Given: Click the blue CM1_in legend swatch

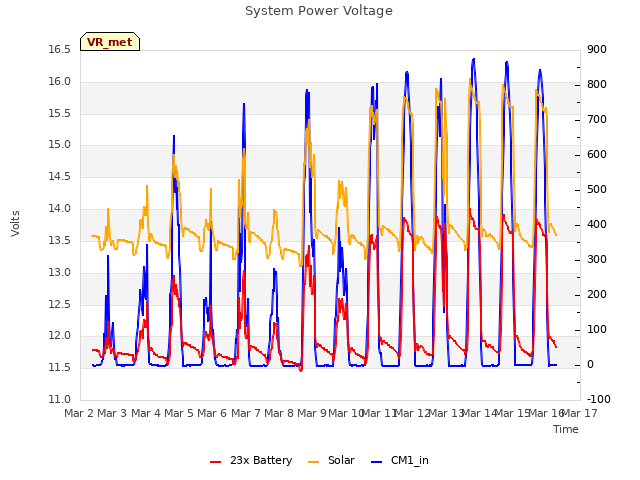Looking at the screenshot, I should (x=376, y=462).
